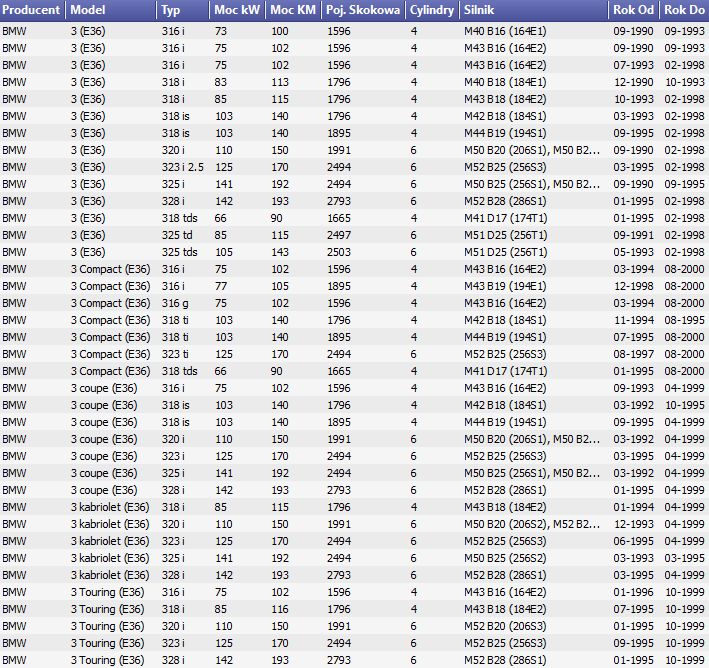Click the Cylindry column header
Screen dimensions: 709x668
tap(432, 10)
